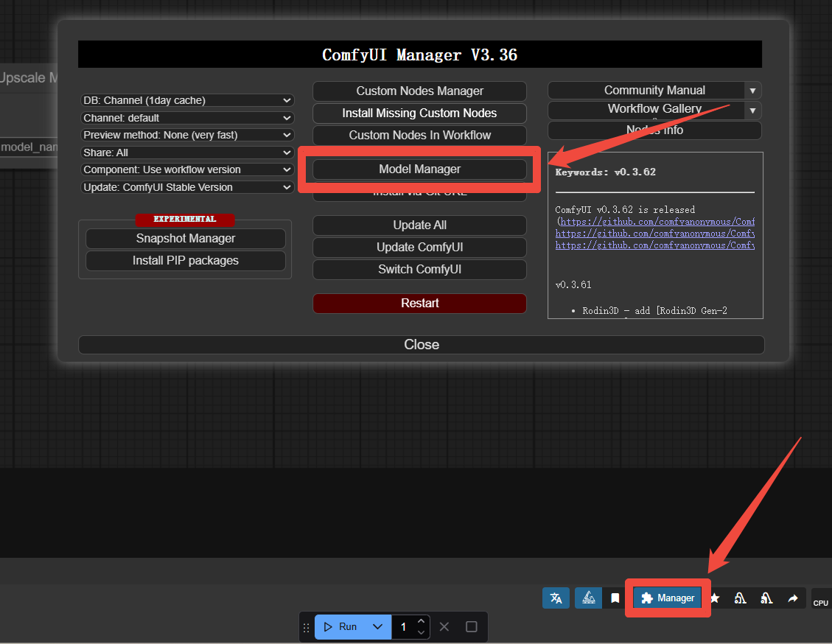
Task: Click the translate language icon
Action: 556,598
